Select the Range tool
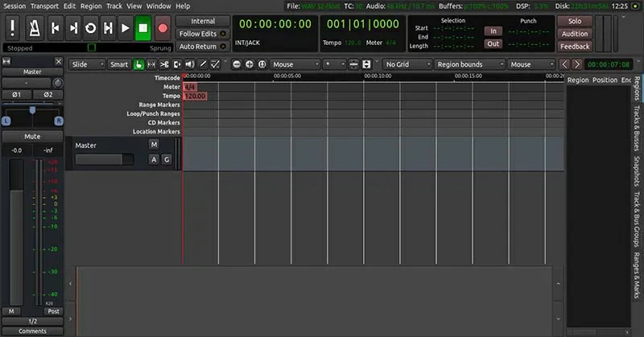This screenshot has height=337, width=644. click(151, 64)
